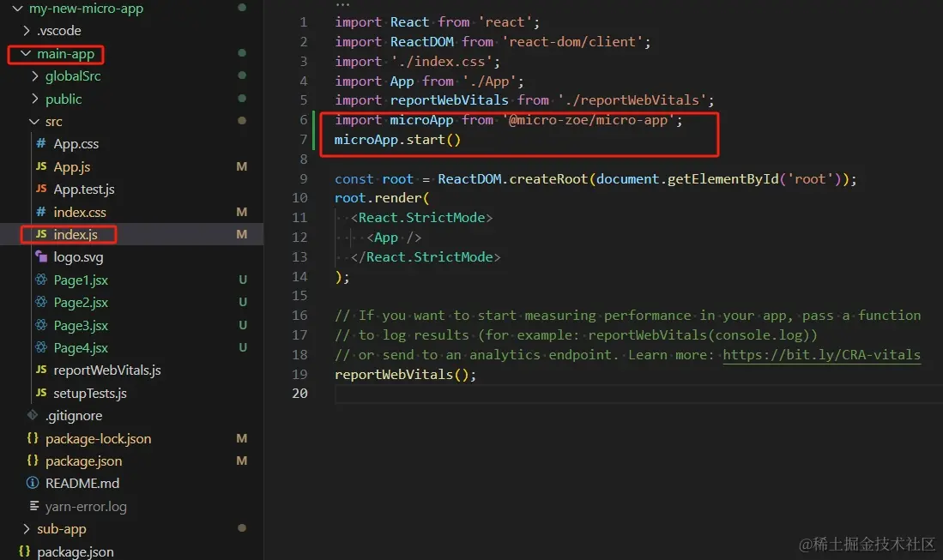
Task: Open the Page1.jsx file
Action: click(81, 280)
